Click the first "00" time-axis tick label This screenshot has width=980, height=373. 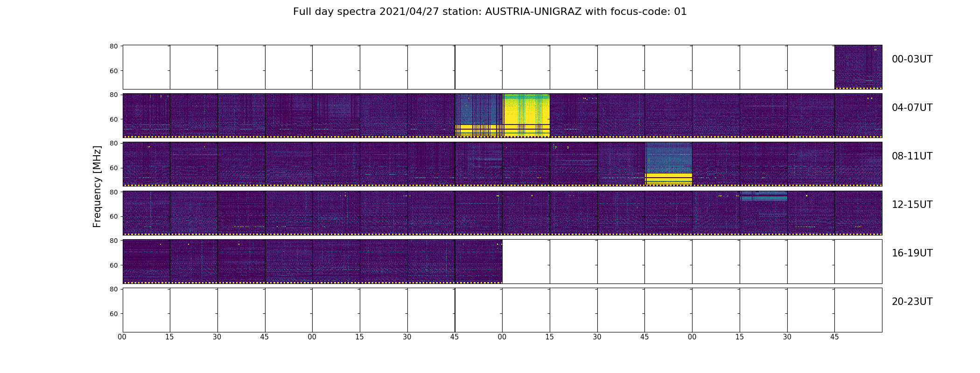click(122, 337)
